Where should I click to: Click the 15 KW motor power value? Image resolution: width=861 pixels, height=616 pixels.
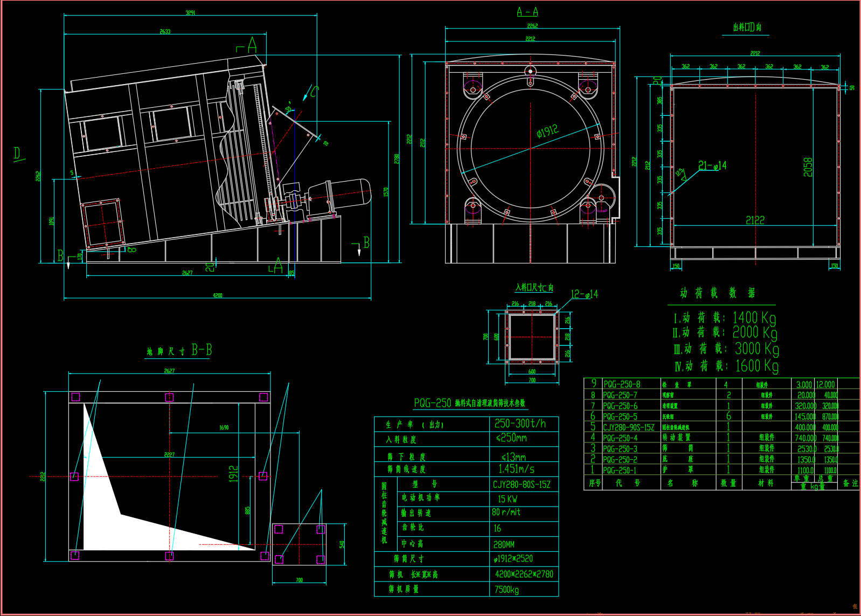pyautogui.click(x=507, y=499)
